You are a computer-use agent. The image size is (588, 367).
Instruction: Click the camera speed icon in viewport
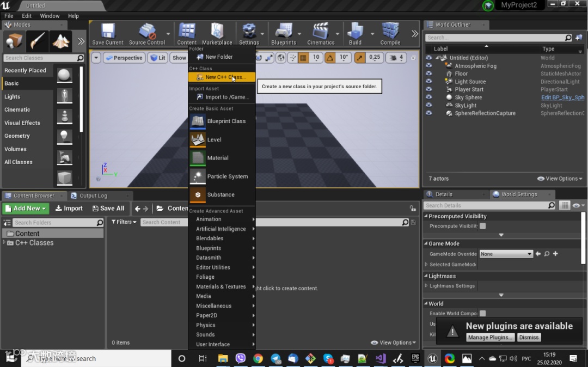point(393,58)
